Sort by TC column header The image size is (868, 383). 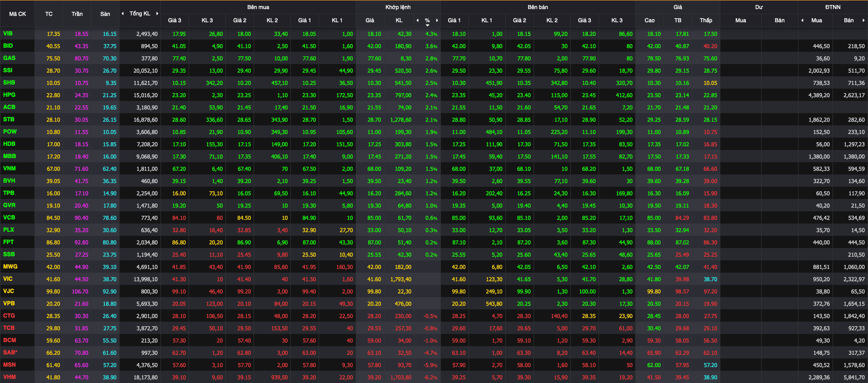click(49, 14)
